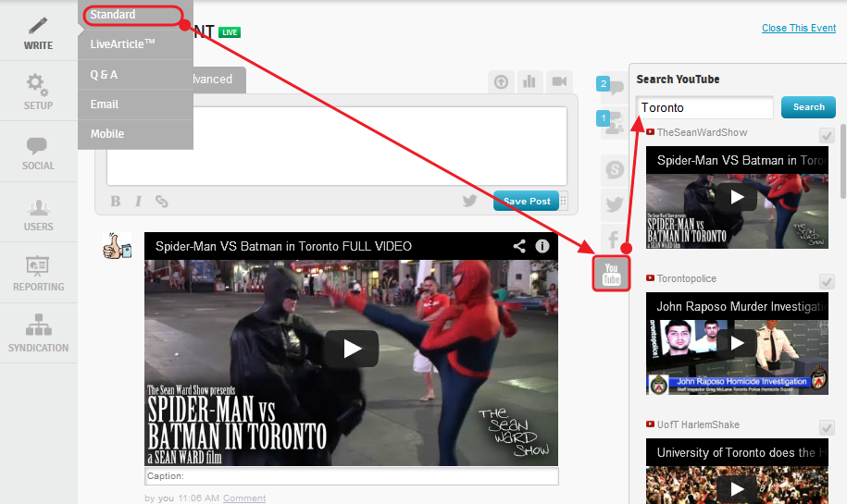This screenshot has height=504, width=847.
Task: Choose Q & A in the Write menu
Action: tap(104, 74)
